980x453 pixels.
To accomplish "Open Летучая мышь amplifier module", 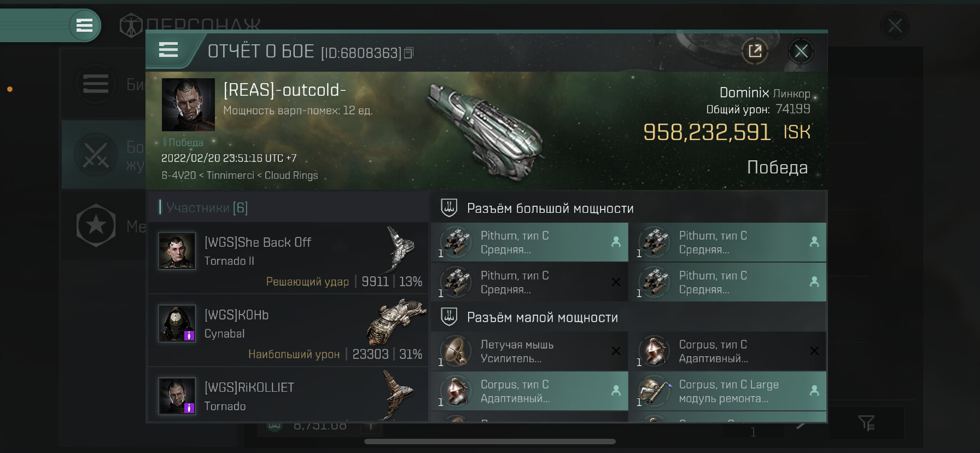I will 529,351.
